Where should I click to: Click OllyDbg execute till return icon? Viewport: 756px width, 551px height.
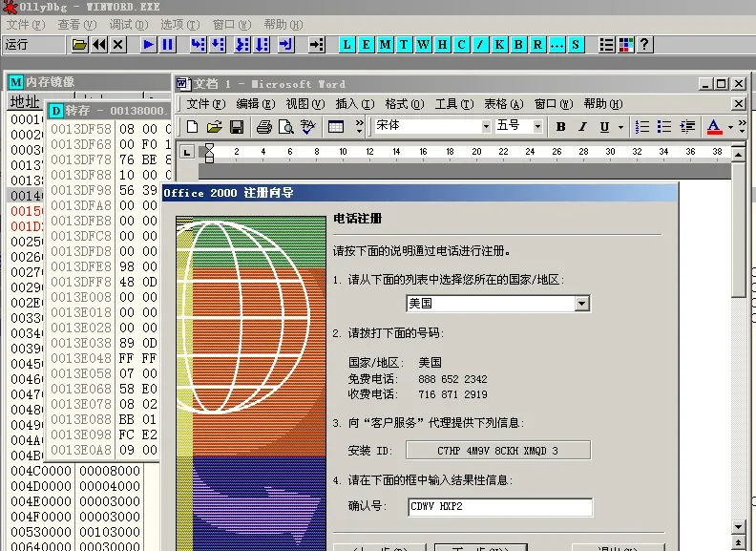(x=286, y=45)
